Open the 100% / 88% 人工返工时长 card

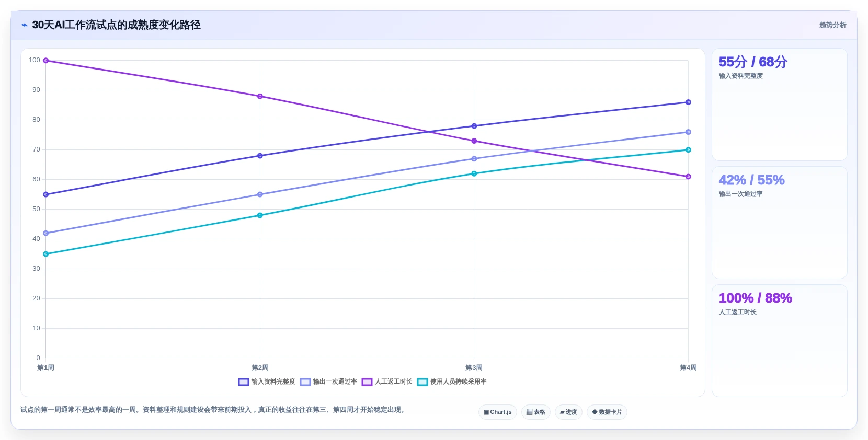click(780, 341)
